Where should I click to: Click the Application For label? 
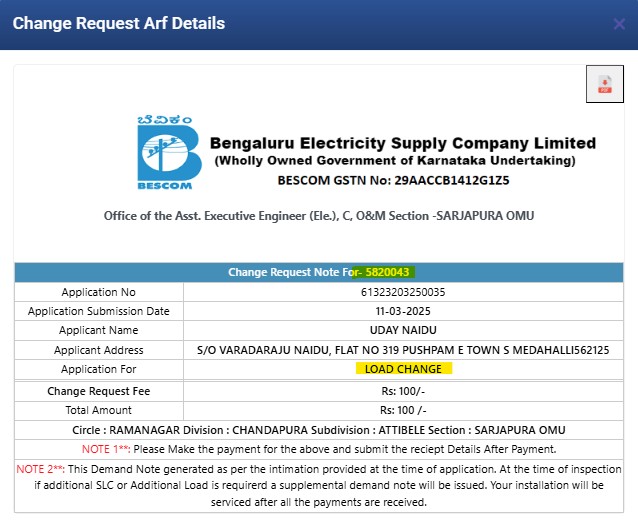[x=98, y=369]
